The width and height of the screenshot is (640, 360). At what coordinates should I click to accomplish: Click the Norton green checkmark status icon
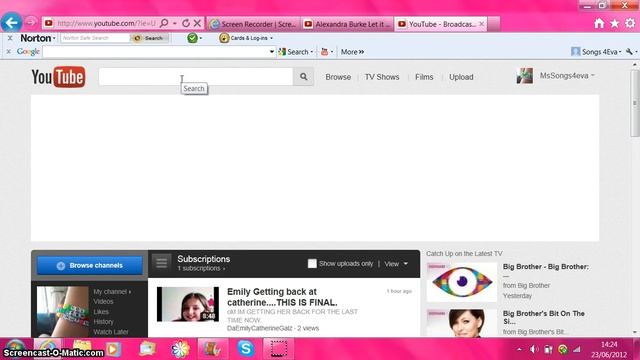(x=192, y=38)
